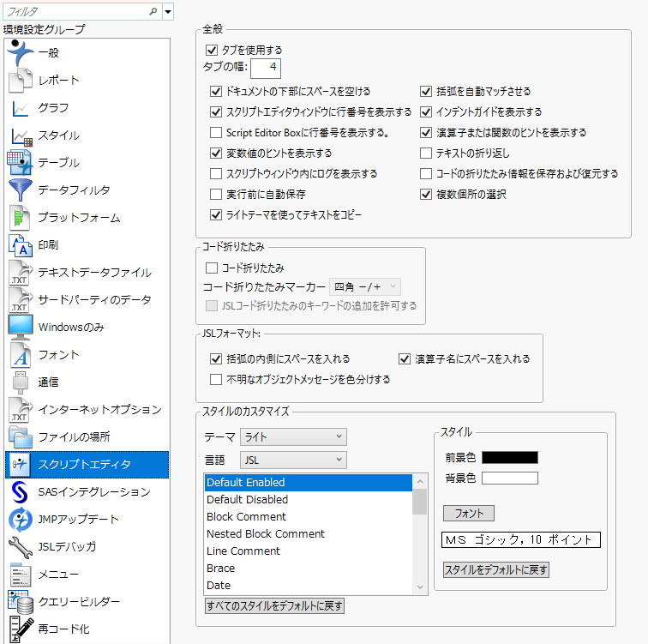The height and width of the screenshot is (644, 648).
Task: Click the filter search magnifier icon
Action: [x=153, y=11]
